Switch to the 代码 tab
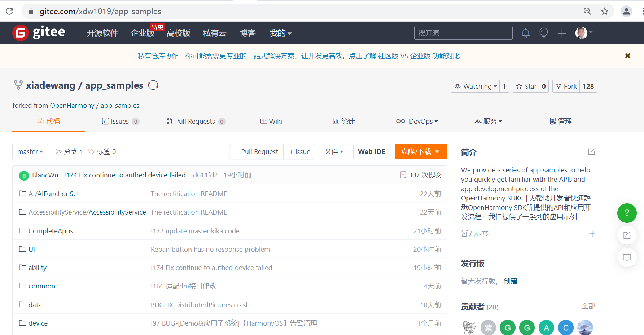This screenshot has width=644, height=335. pyautogui.click(x=49, y=121)
